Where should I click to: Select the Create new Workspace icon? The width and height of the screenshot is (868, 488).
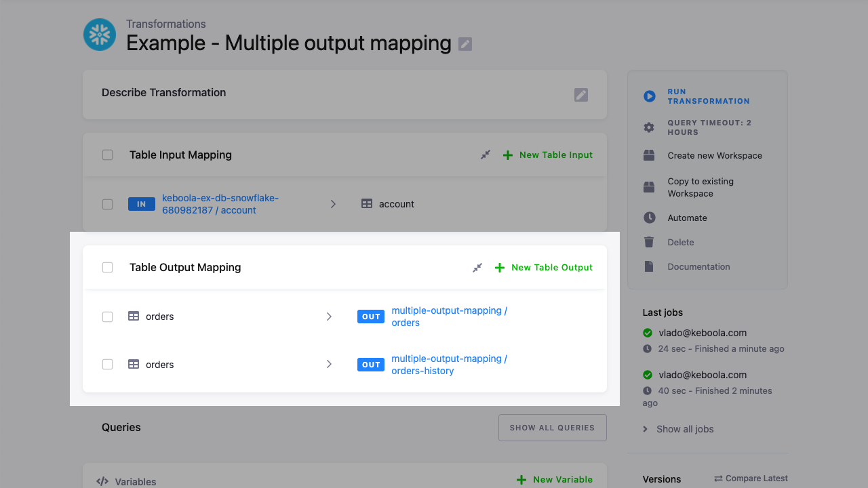point(648,155)
